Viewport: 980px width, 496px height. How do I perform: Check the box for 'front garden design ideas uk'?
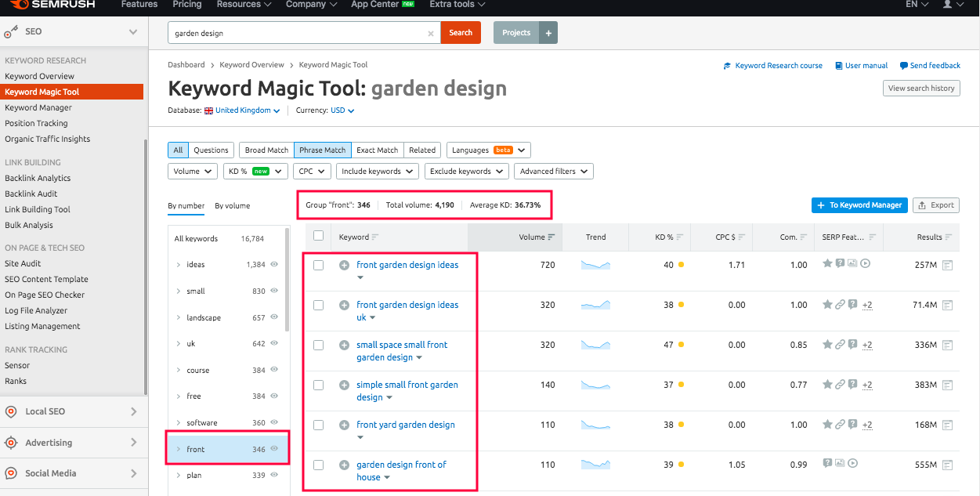tap(318, 305)
